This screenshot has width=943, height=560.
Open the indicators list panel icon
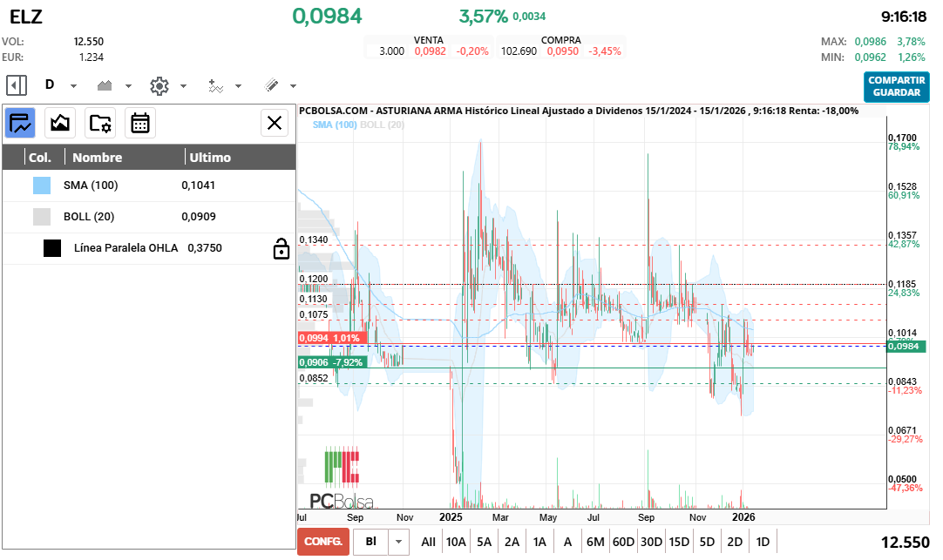[20, 123]
